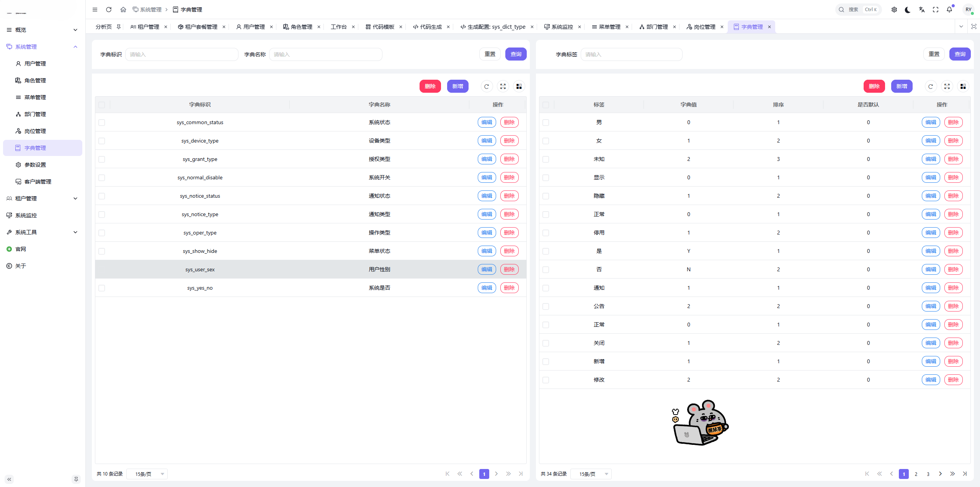The width and height of the screenshot is (980, 487).
Task: Focus the 字典名称 input field
Action: click(x=325, y=54)
